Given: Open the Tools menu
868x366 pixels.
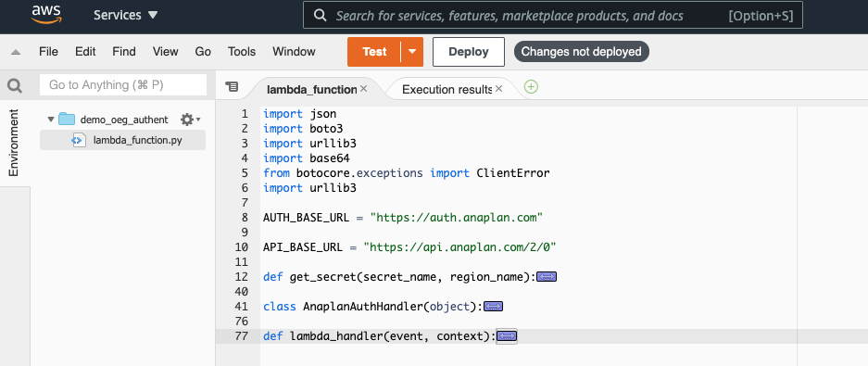Looking at the screenshot, I should [242, 52].
